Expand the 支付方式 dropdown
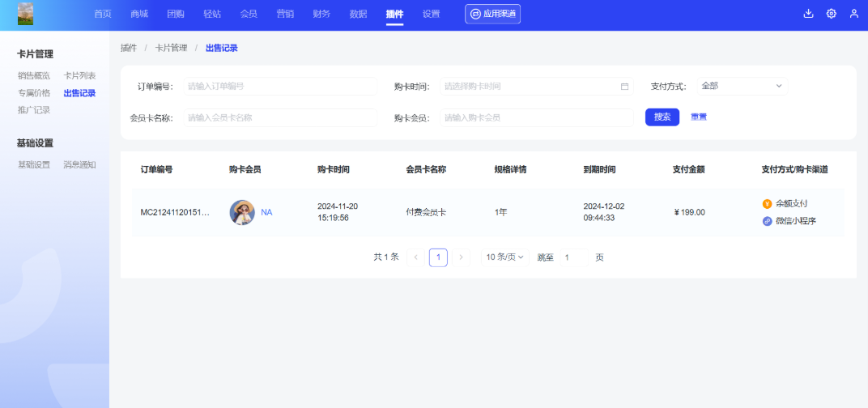The width and height of the screenshot is (868, 408). pyautogui.click(x=742, y=87)
